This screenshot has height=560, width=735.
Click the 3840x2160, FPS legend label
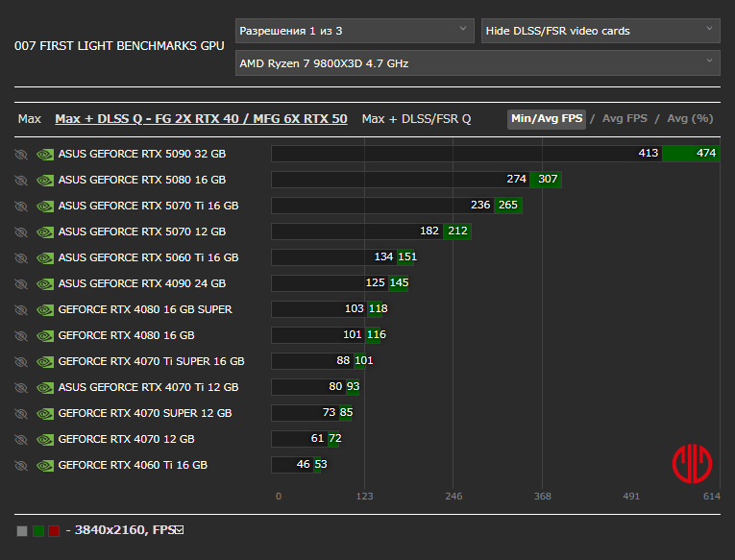pyautogui.click(x=125, y=530)
